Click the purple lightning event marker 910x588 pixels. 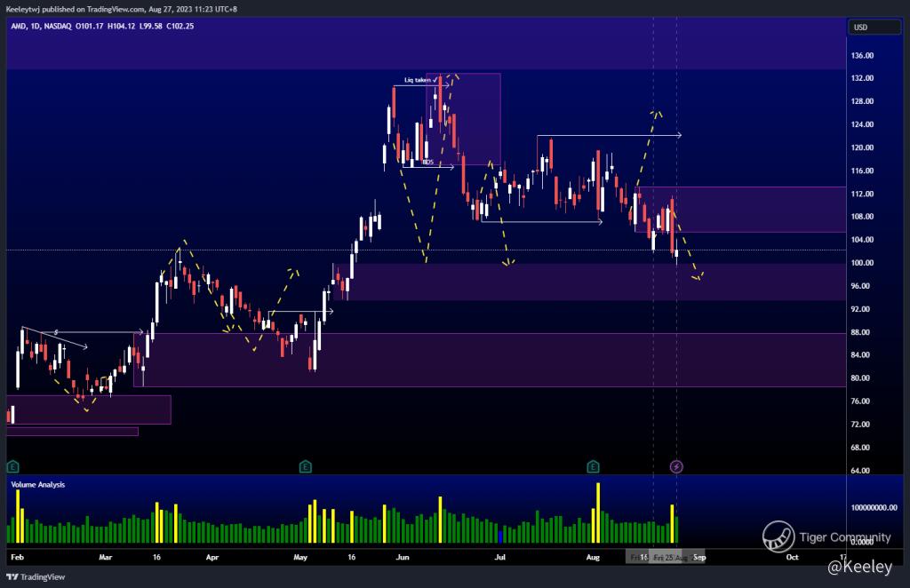676,467
